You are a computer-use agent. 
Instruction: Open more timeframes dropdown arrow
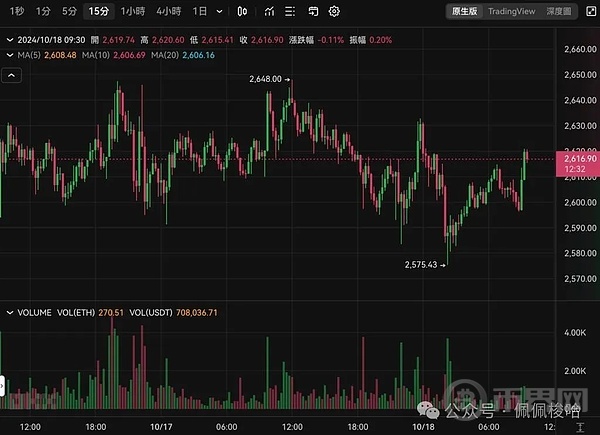219,11
